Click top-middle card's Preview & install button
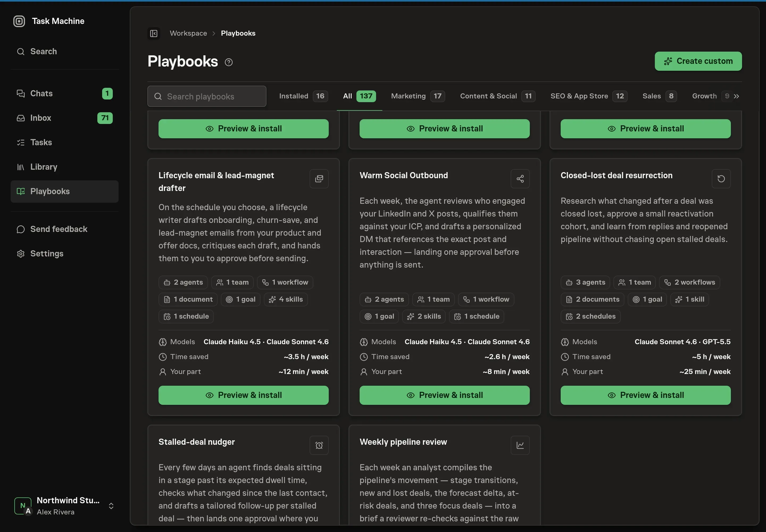 pyautogui.click(x=444, y=129)
